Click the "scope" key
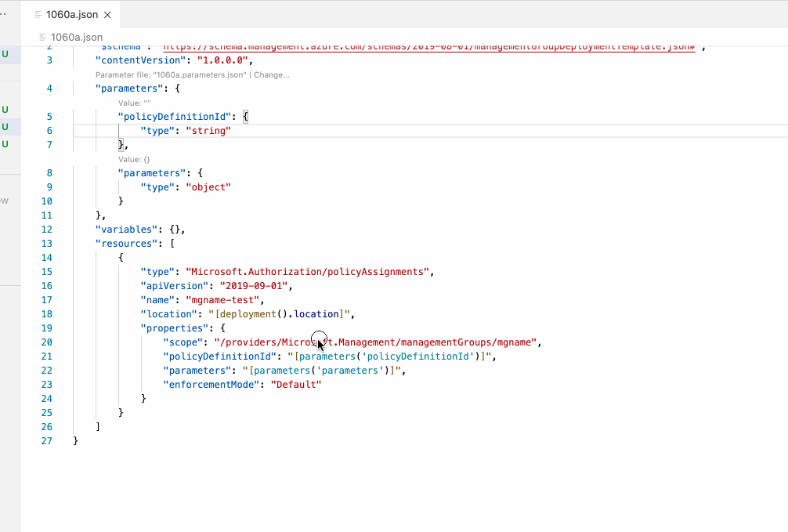The image size is (788, 532). coord(183,342)
